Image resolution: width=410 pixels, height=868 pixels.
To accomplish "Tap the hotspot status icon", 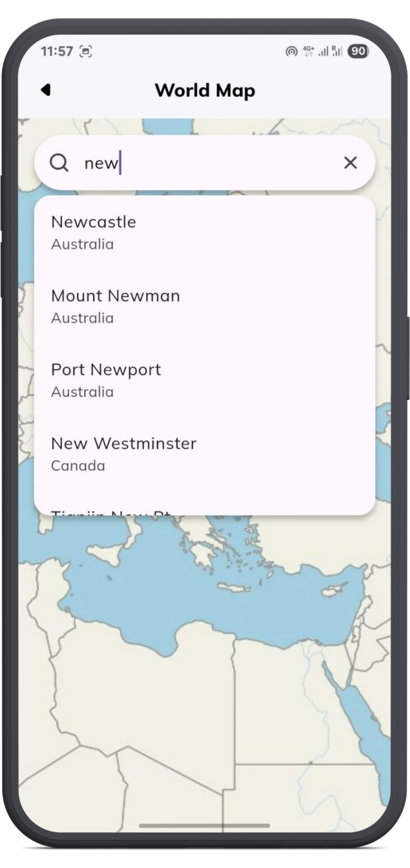I will [291, 51].
